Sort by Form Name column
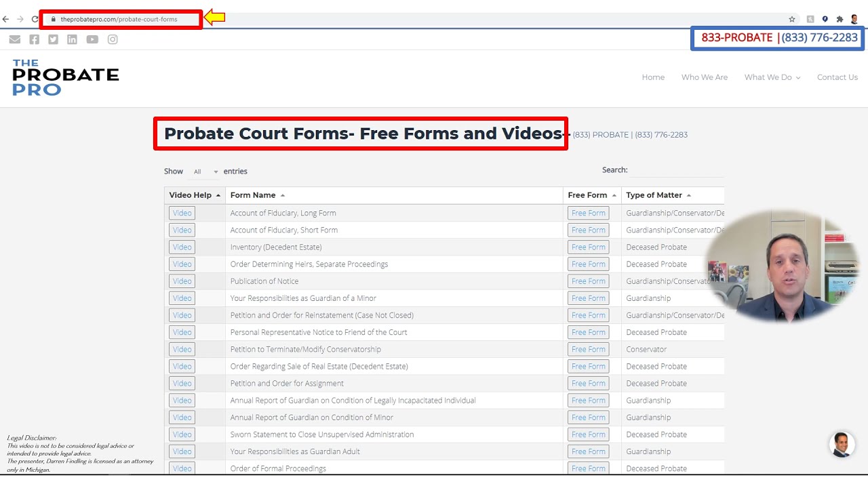The height and width of the screenshot is (488, 868). tap(394, 195)
